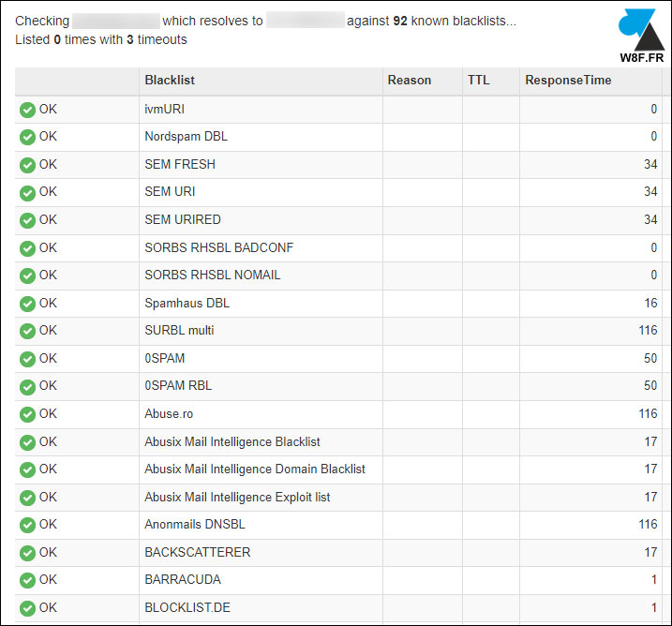Click the check icon in SURBL multi row
Viewport: 672px width, 626px height.
point(27,331)
